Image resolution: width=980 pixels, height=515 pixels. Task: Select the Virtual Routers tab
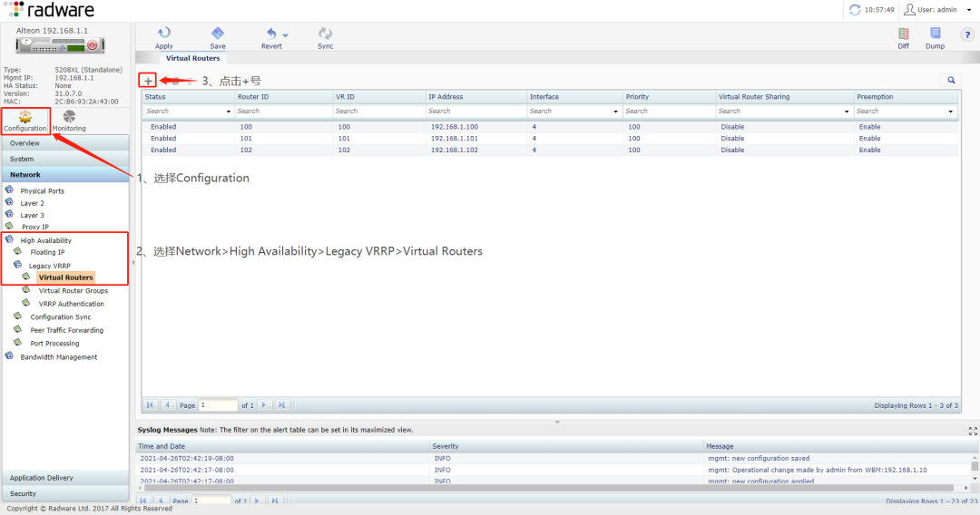pyautogui.click(x=192, y=58)
